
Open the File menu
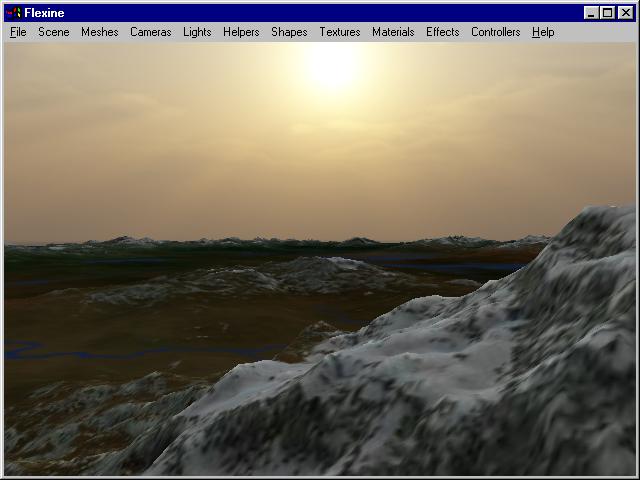pyautogui.click(x=18, y=32)
